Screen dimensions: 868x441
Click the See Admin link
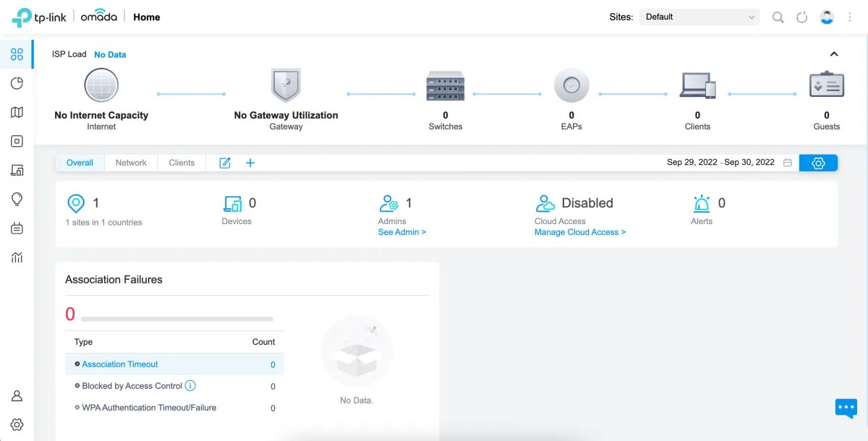coord(402,232)
